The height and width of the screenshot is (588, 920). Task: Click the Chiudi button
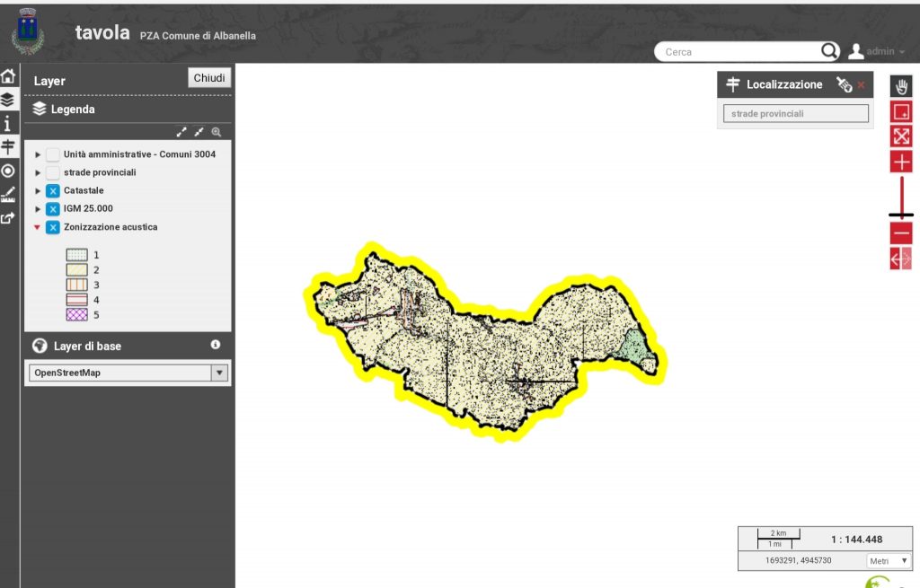coord(209,78)
